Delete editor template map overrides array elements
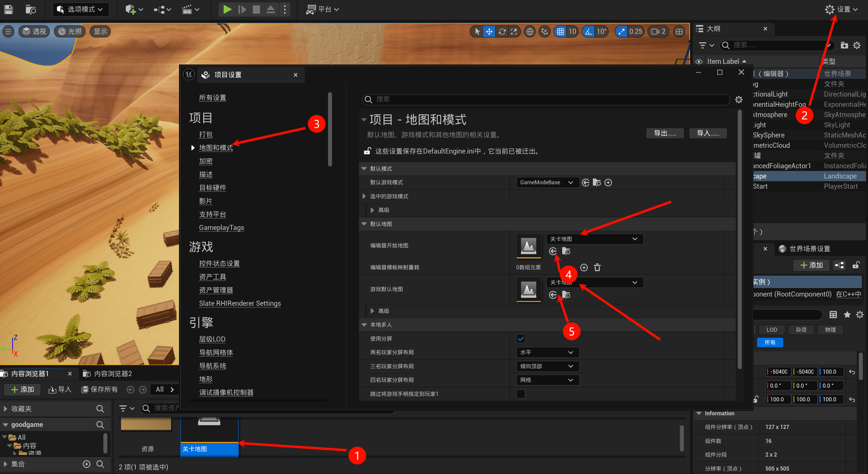This screenshot has height=474, width=868. coord(597,268)
